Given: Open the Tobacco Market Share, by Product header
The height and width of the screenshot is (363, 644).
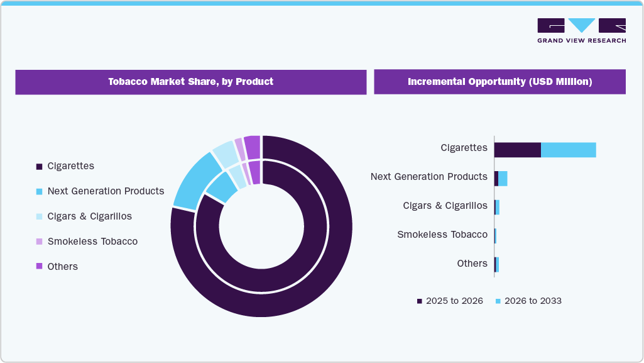Looking at the screenshot, I should (x=190, y=82).
